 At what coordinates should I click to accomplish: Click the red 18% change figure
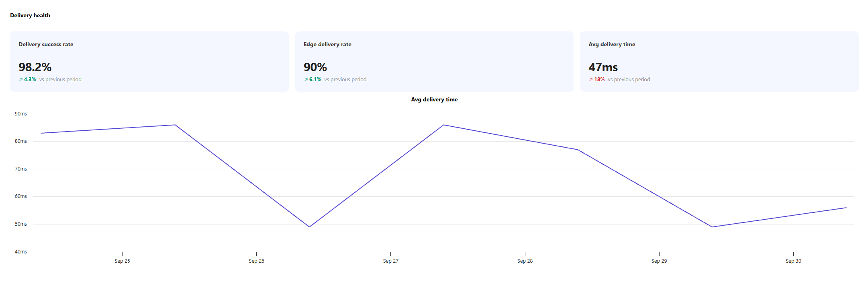599,80
